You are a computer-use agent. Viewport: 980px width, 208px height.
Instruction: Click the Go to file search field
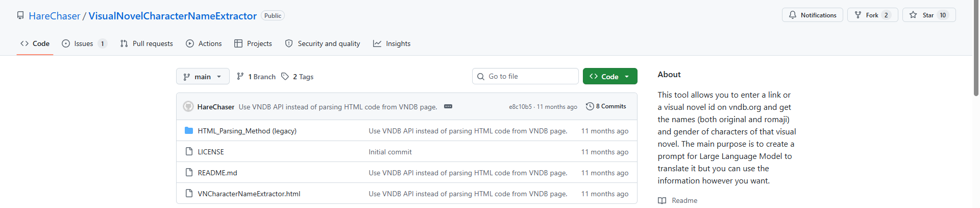click(526, 77)
